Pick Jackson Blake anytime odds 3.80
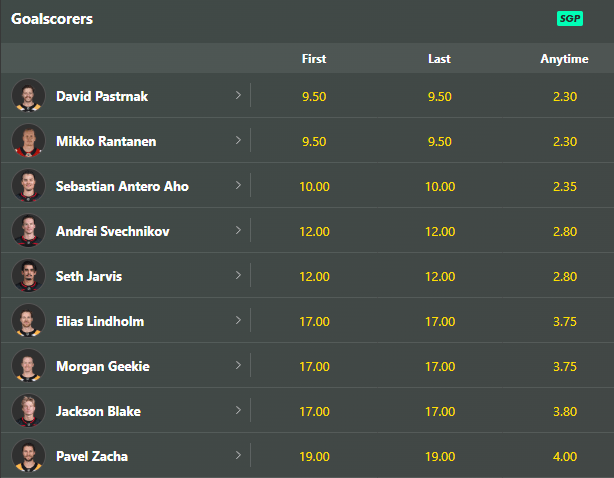Viewport: 614px width, 478px height. pos(564,411)
